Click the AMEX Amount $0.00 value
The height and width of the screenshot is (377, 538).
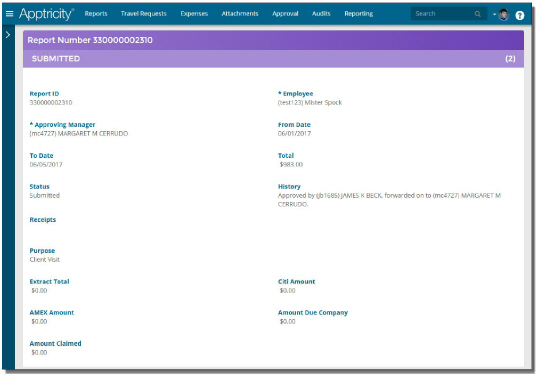click(x=39, y=321)
